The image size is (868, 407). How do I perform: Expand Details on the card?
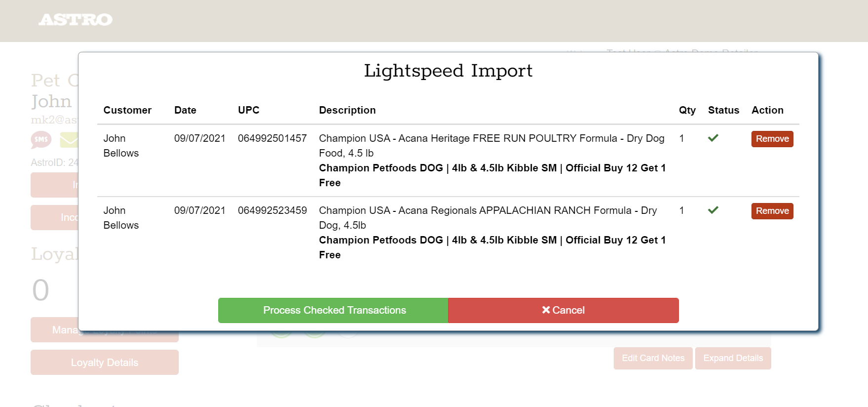(x=733, y=358)
